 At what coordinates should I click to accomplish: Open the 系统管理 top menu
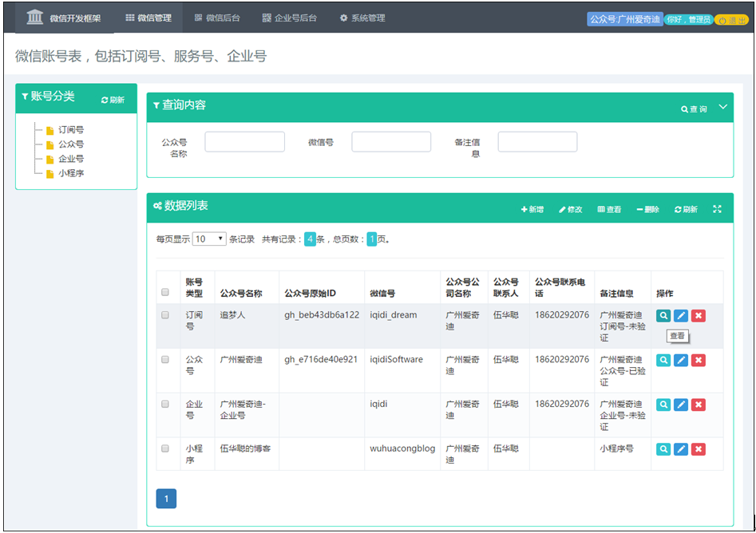pos(362,18)
